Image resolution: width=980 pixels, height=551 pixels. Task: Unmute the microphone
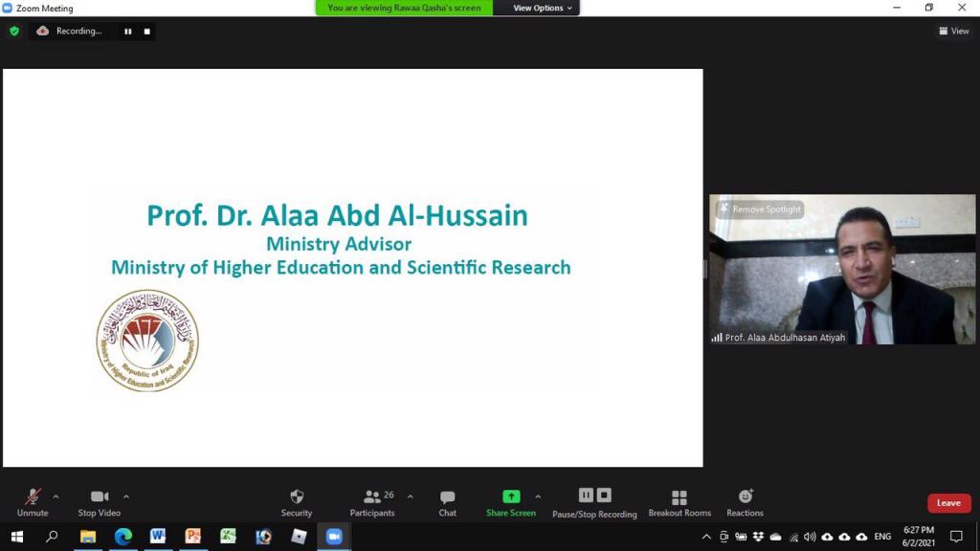[33, 497]
